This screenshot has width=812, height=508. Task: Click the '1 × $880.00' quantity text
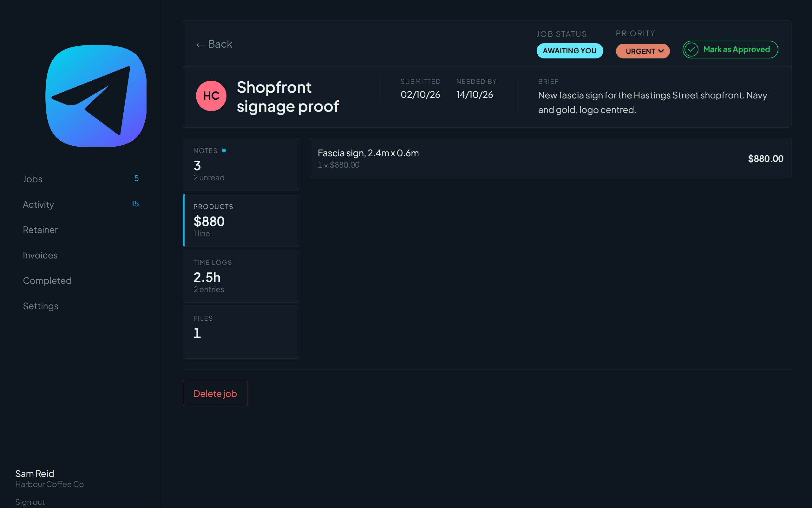pyautogui.click(x=338, y=165)
